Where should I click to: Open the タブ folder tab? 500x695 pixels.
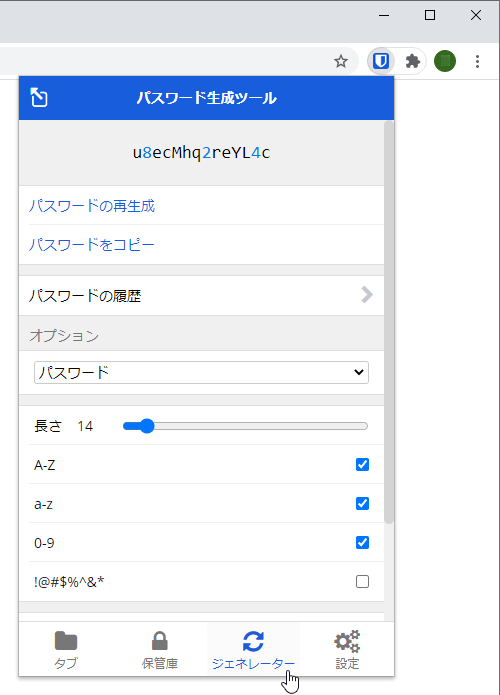(x=66, y=649)
